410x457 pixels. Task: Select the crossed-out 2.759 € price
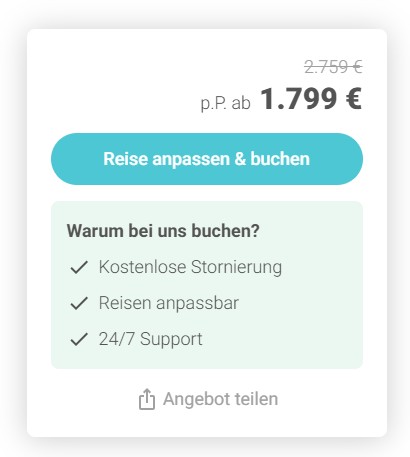point(333,67)
